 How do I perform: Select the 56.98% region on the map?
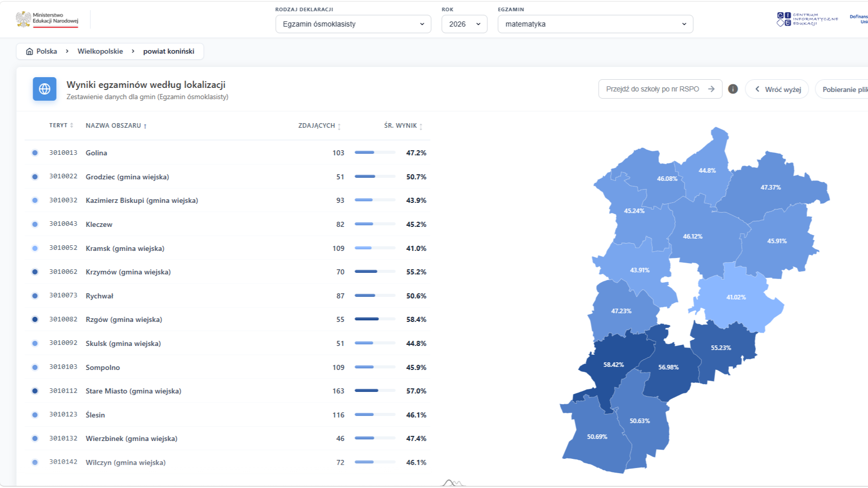668,367
